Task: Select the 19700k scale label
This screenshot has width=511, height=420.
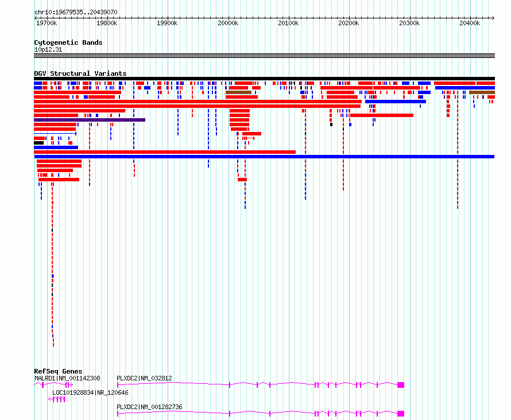Action: [x=47, y=23]
